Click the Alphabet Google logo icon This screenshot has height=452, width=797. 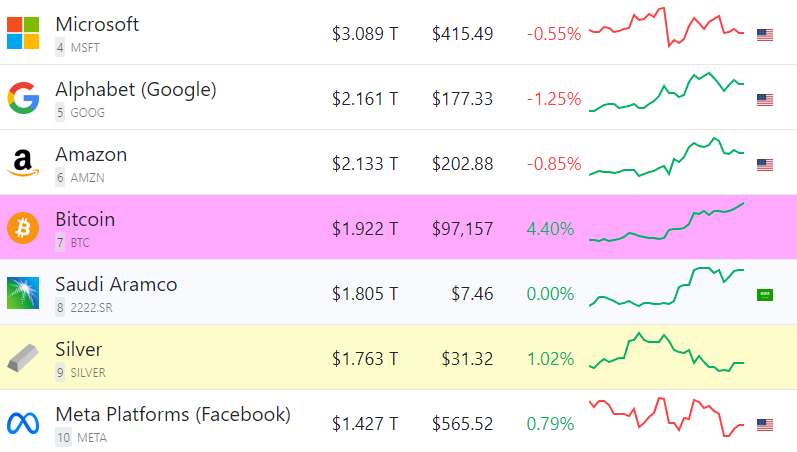(23, 98)
